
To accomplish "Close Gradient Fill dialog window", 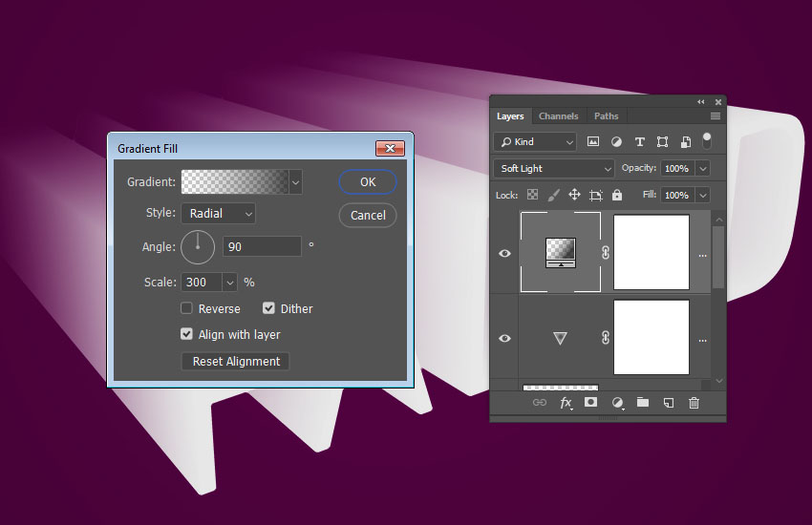I will point(390,149).
